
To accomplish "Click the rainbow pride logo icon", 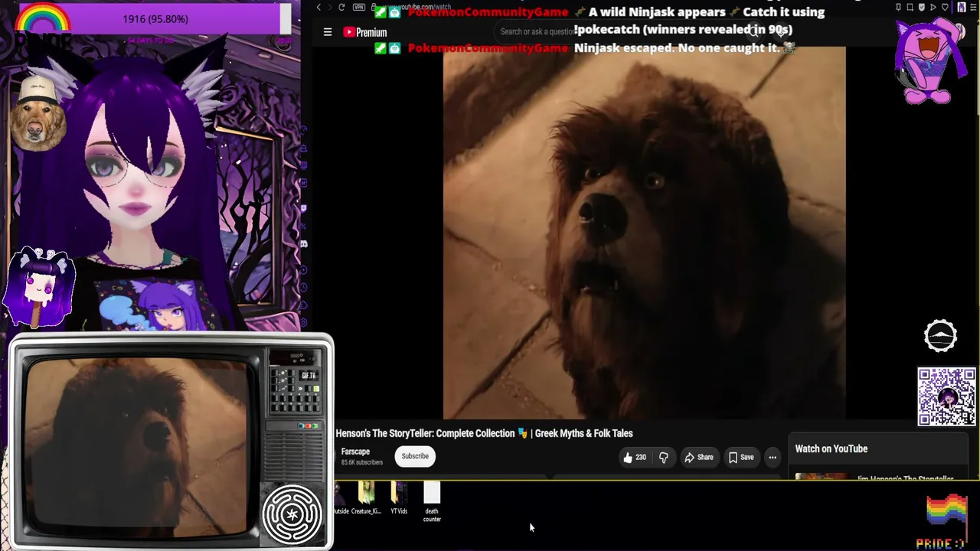I will [44, 24].
